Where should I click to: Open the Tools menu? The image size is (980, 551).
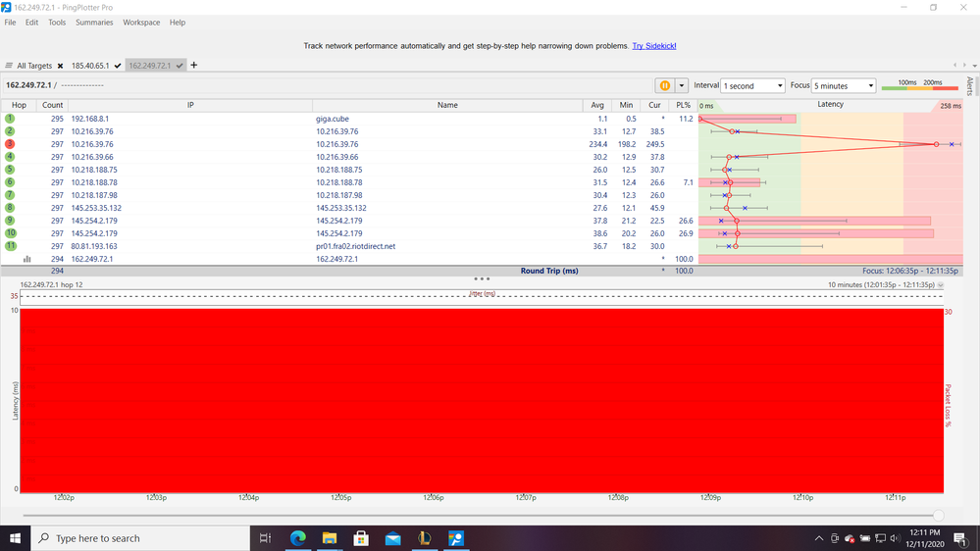pyautogui.click(x=57, y=23)
